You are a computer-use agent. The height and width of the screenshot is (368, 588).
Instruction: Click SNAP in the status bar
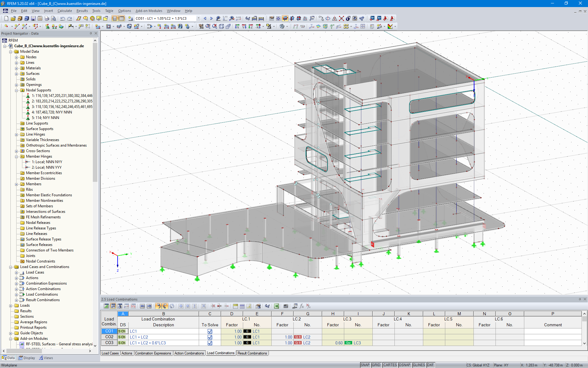365,365
